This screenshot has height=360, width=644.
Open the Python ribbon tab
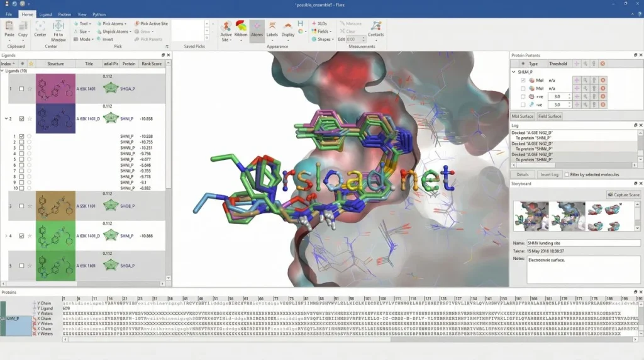coord(99,14)
